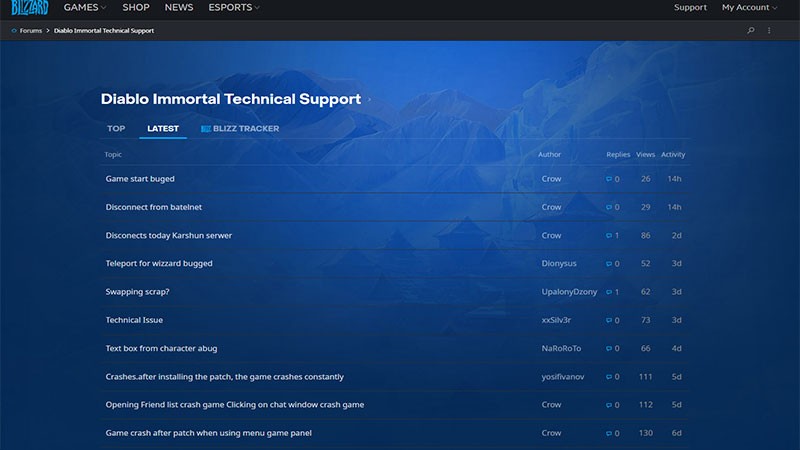Click reply bubble icon for Game start buged
The width and height of the screenshot is (800, 450).
[609, 179]
